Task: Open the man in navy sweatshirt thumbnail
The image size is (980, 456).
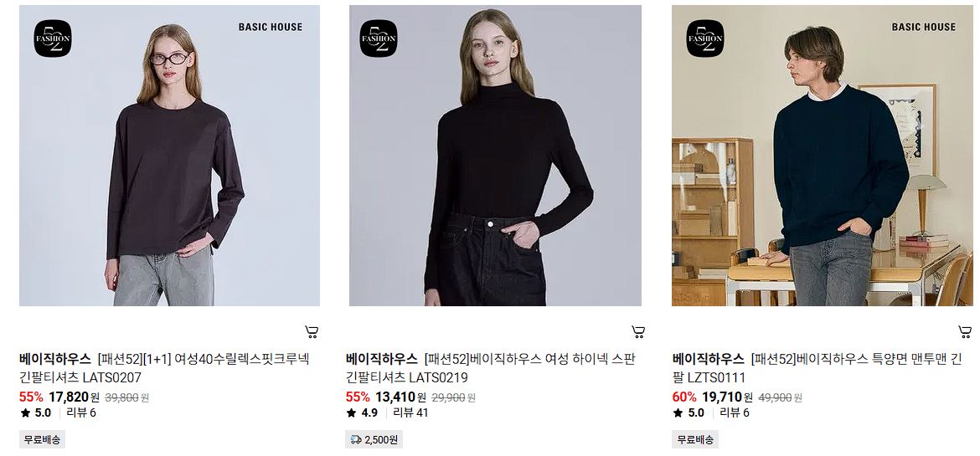Action: click(x=823, y=156)
